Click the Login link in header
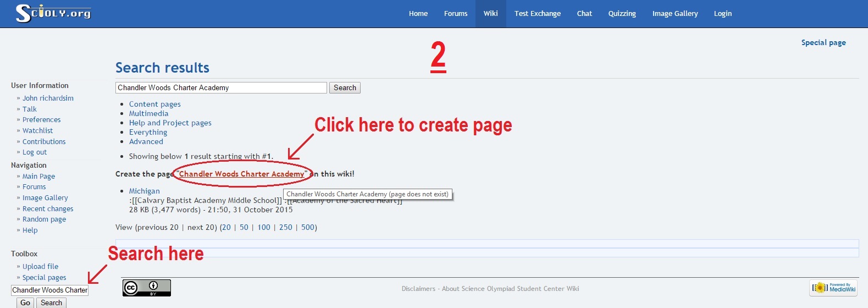This screenshot has height=308, width=868. coord(722,14)
